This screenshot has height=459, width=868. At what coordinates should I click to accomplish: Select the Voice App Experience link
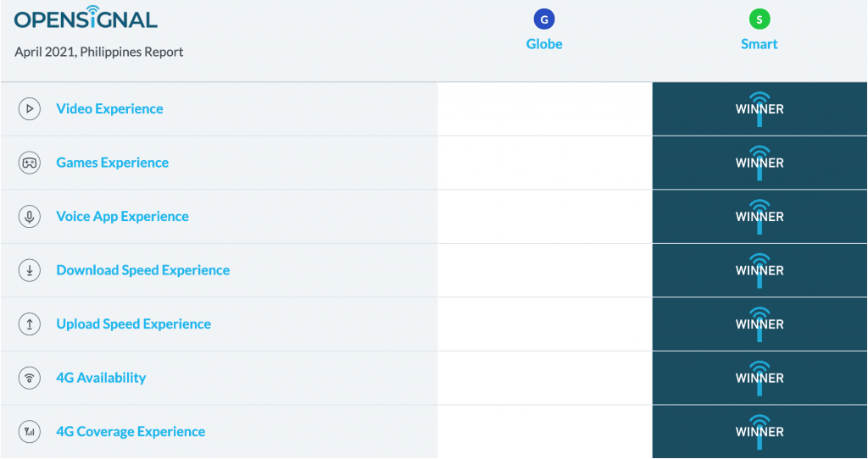point(122,217)
